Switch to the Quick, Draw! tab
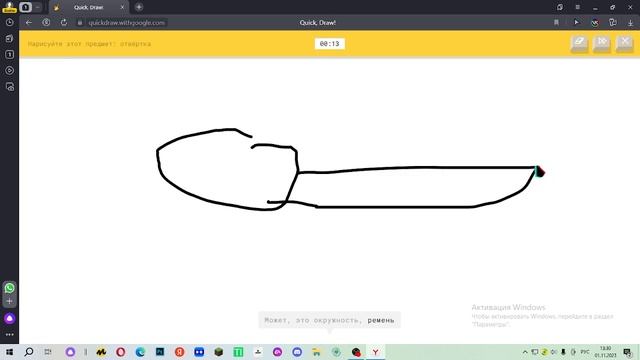The width and height of the screenshot is (640, 360). [x=89, y=7]
